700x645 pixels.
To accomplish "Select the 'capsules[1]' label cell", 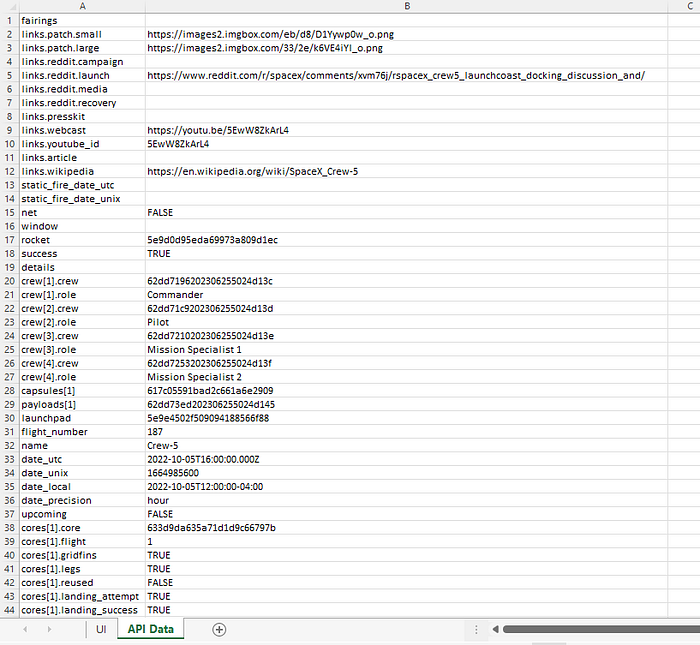I will (83, 391).
